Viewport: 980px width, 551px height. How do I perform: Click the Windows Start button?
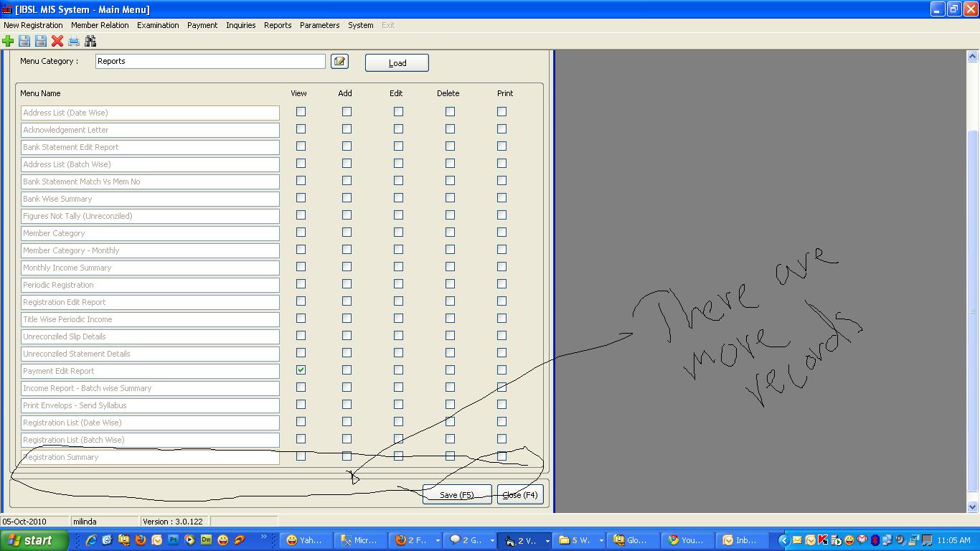tap(34, 540)
